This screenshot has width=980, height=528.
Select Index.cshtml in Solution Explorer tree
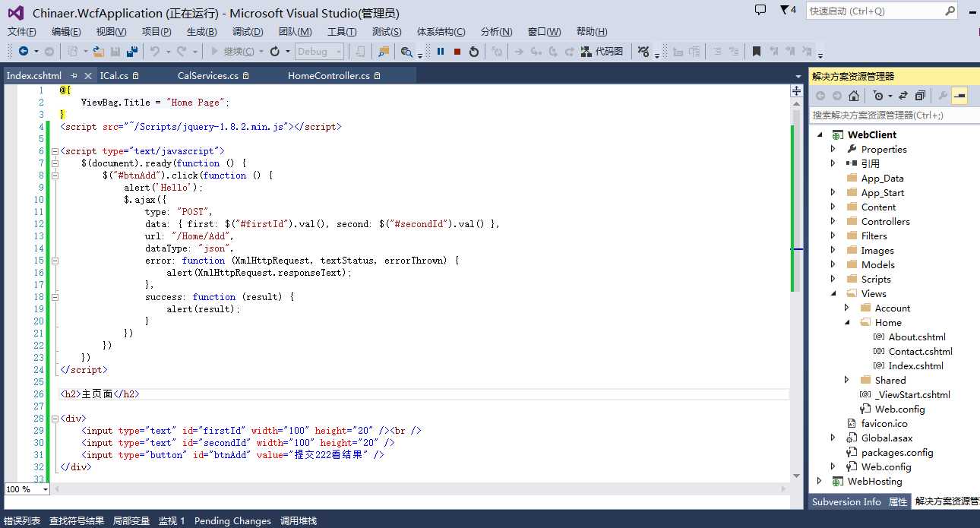915,365
